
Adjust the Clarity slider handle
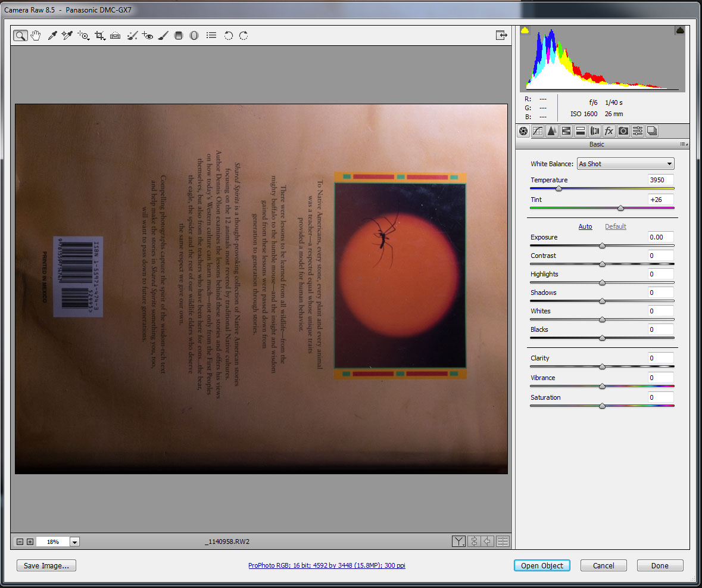coord(602,367)
